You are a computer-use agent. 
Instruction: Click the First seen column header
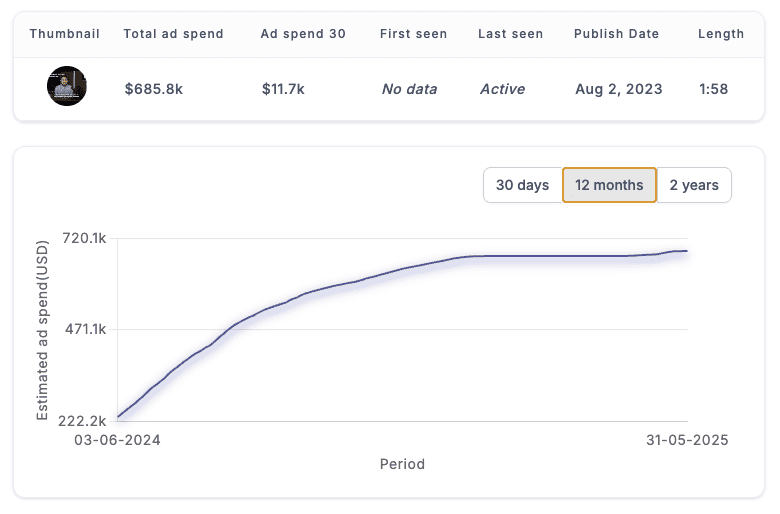click(x=413, y=34)
